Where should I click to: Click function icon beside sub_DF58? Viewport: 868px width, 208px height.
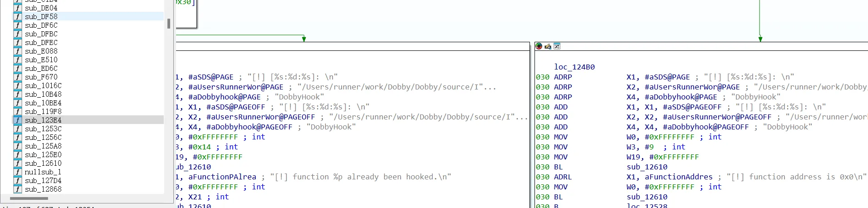[18, 17]
